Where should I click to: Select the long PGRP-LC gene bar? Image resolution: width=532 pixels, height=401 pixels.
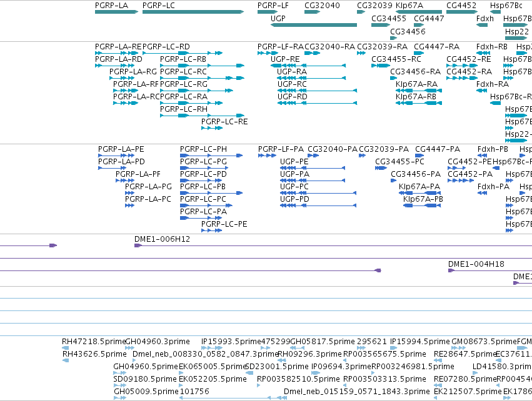click(x=193, y=12)
